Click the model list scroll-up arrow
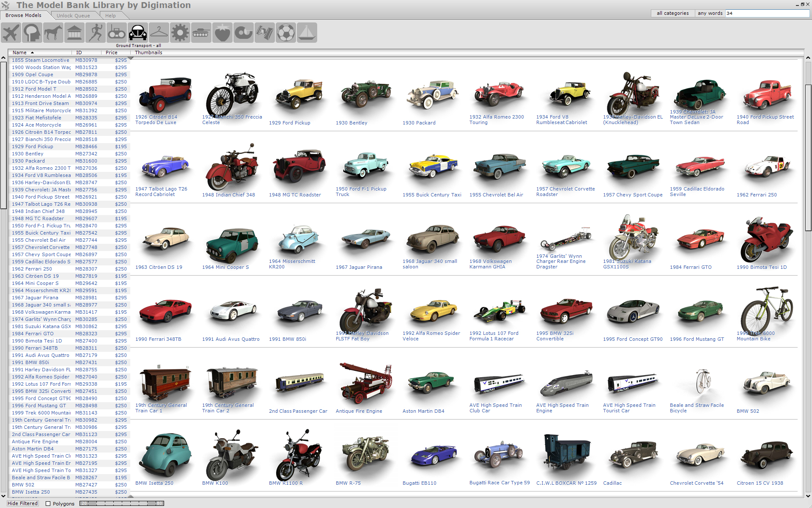Viewport: 812px width, 508px height. point(3,58)
